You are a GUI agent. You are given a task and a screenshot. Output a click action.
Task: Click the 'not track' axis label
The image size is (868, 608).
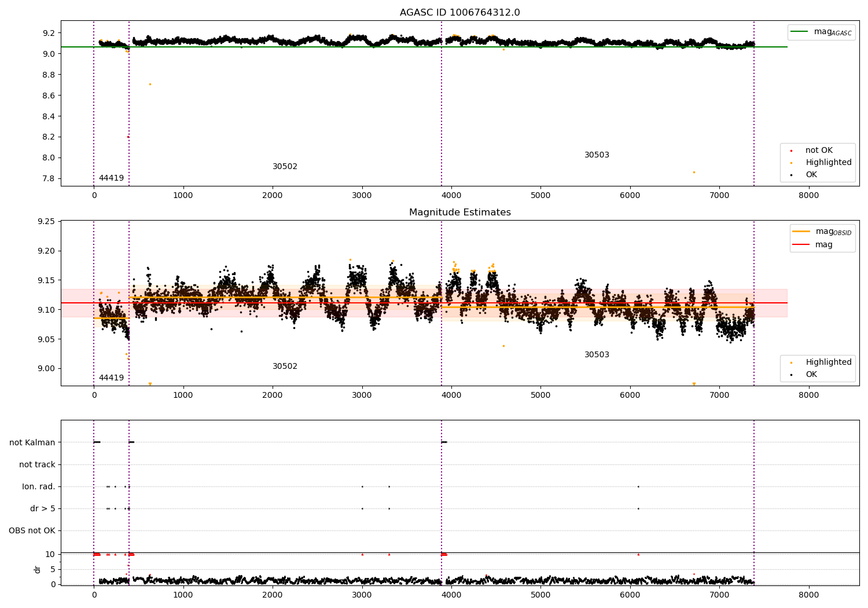tap(37, 464)
